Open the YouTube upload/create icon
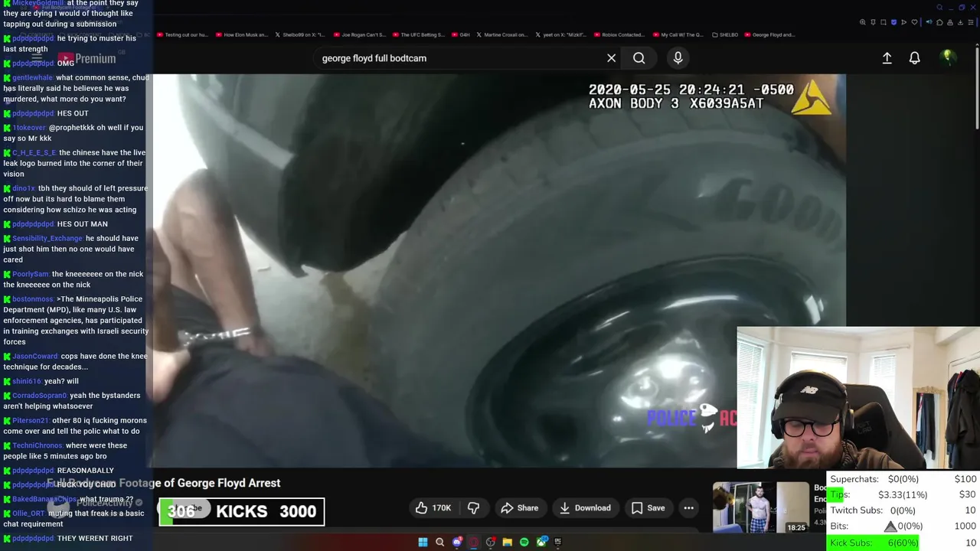Viewport: 980px width, 551px height. [x=887, y=58]
